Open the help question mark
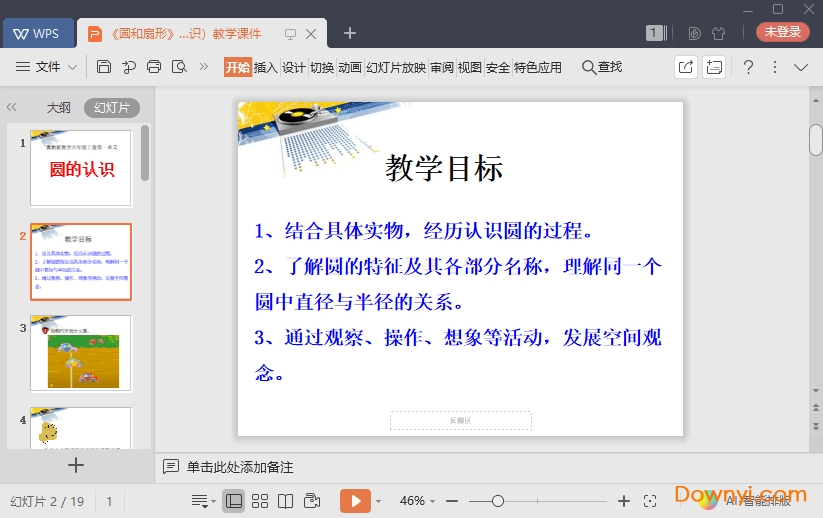 (x=748, y=67)
